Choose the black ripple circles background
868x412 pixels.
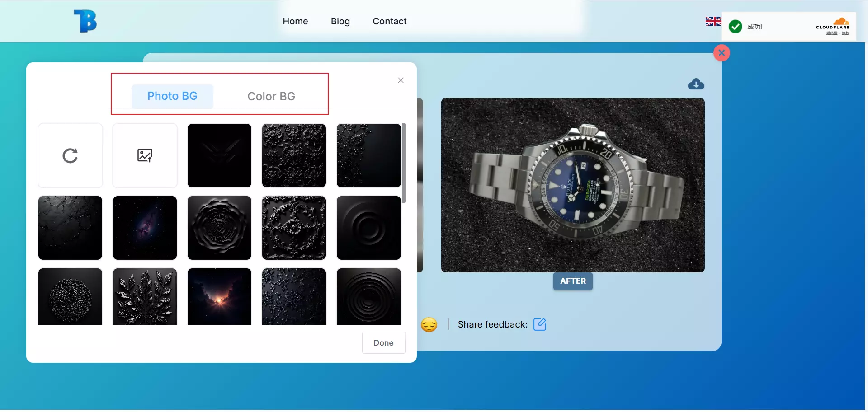point(368,296)
